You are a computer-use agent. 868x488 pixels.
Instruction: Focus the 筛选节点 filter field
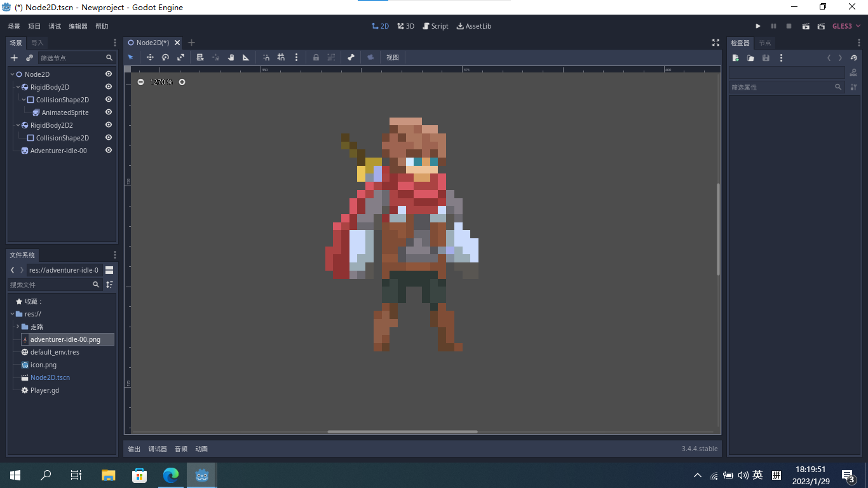coord(76,58)
